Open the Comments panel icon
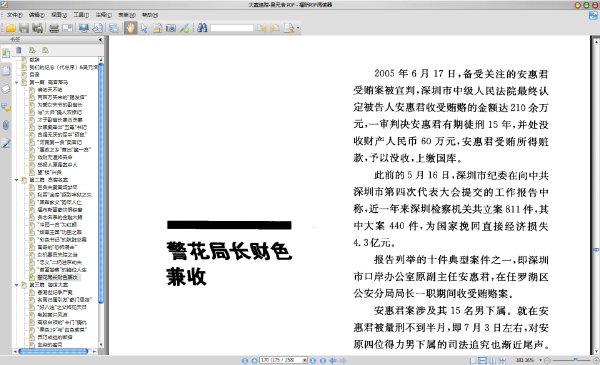 (6, 107)
